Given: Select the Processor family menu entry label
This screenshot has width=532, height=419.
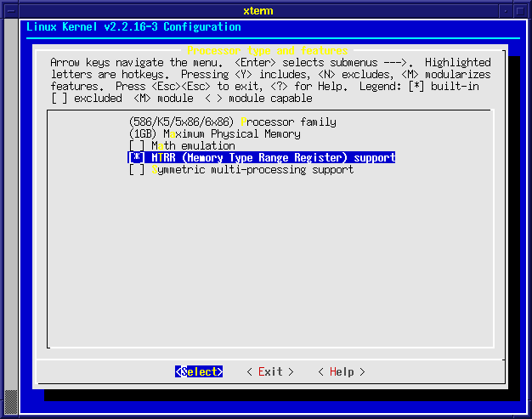Looking at the screenshot, I should [x=289, y=122].
